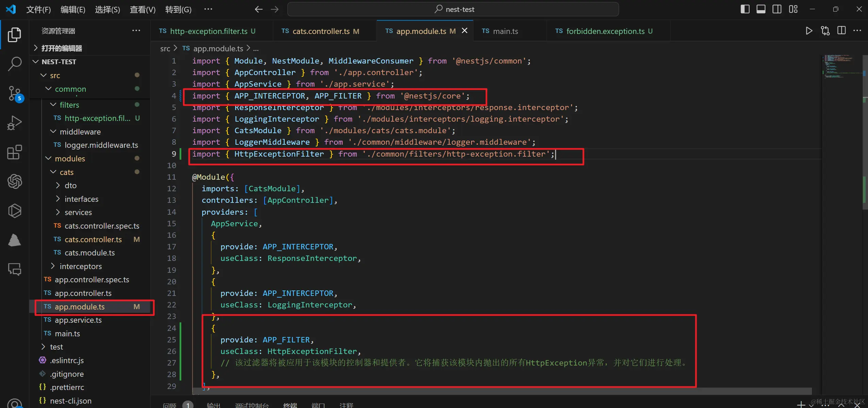Click the VS Code logo icon
This screenshot has width=868, height=408.
click(11, 9)
